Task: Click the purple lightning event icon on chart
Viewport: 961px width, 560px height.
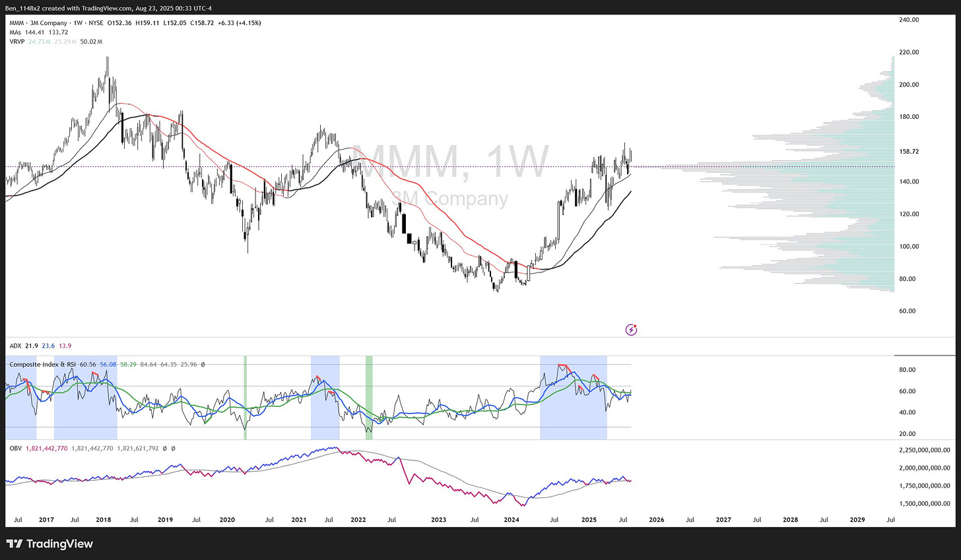Action: (631, 329)
